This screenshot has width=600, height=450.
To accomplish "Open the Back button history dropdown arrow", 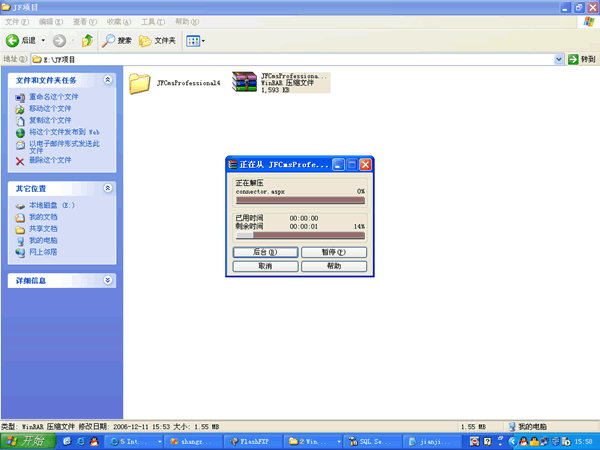I will point(43,41).
